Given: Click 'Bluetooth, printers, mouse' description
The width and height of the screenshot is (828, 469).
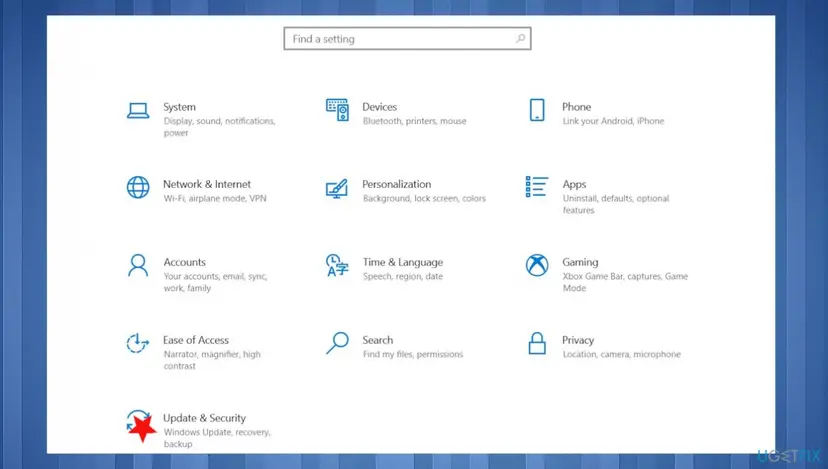Looking at the screenshot, I should (415, 121).
